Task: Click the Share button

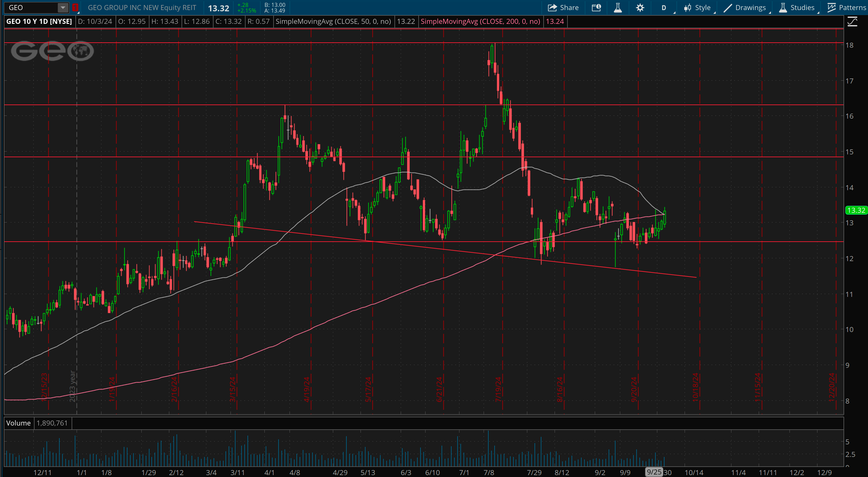Action: tap(563, 8)
